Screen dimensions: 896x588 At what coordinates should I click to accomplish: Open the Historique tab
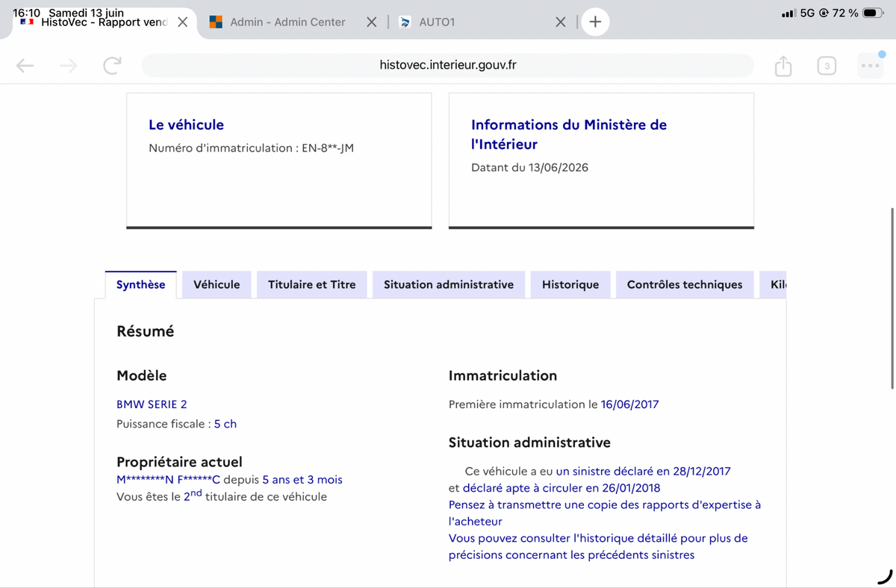(570, 284)
